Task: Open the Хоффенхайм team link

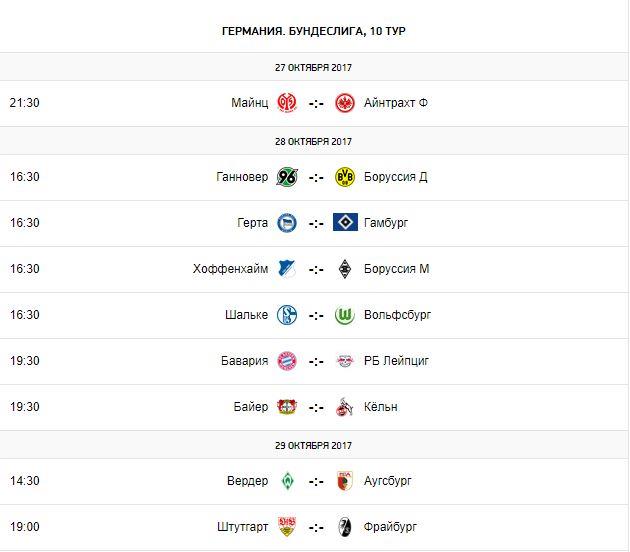Action: click(230, 269)
